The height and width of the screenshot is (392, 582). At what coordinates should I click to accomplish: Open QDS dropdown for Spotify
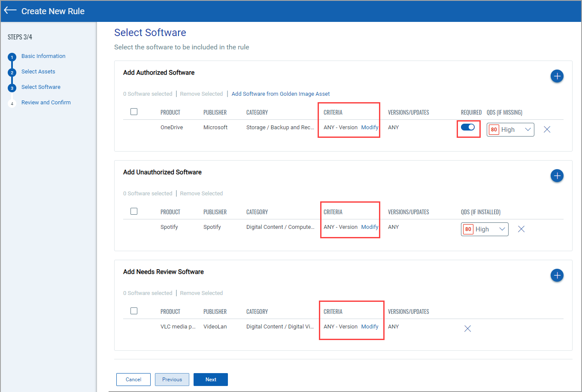coord(485,229)
